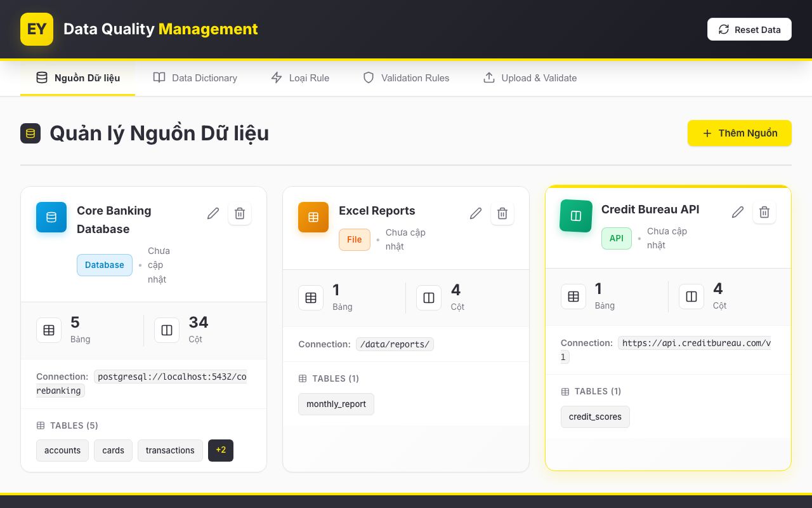This screenshot has width=812, height=508.
Task: Click the green Credit Bureau API icon
Action: click(576, 216)
